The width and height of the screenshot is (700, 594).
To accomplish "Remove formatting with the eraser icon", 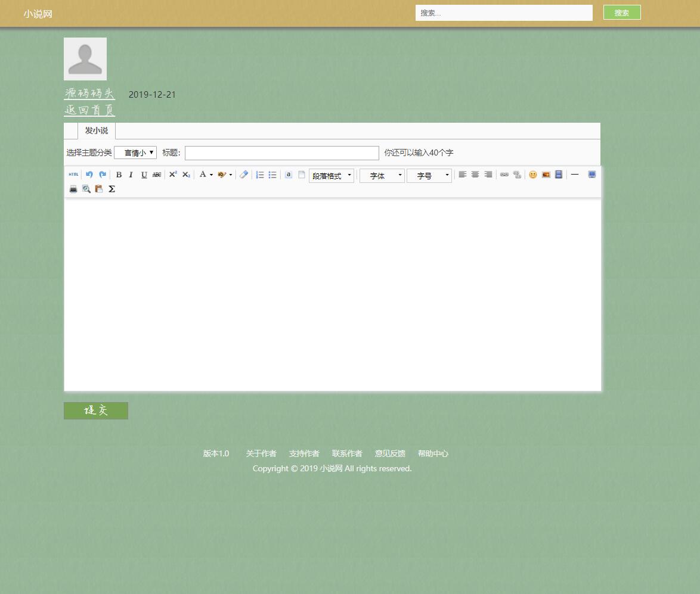I will click(243, 175).
